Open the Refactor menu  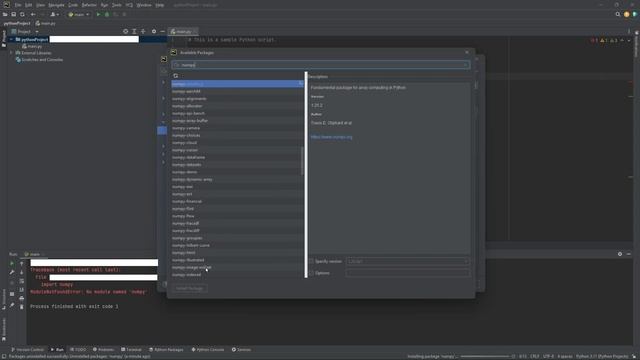89,5
